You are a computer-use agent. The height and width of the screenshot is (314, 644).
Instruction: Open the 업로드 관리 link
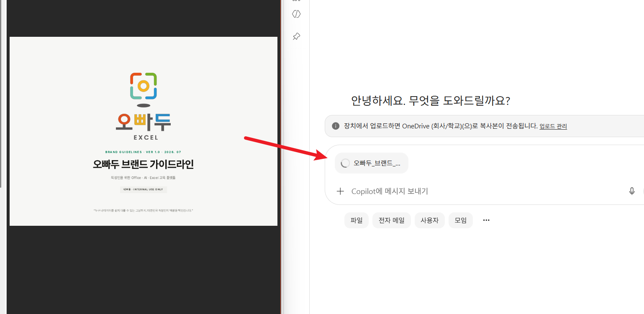tap(553, 126)
